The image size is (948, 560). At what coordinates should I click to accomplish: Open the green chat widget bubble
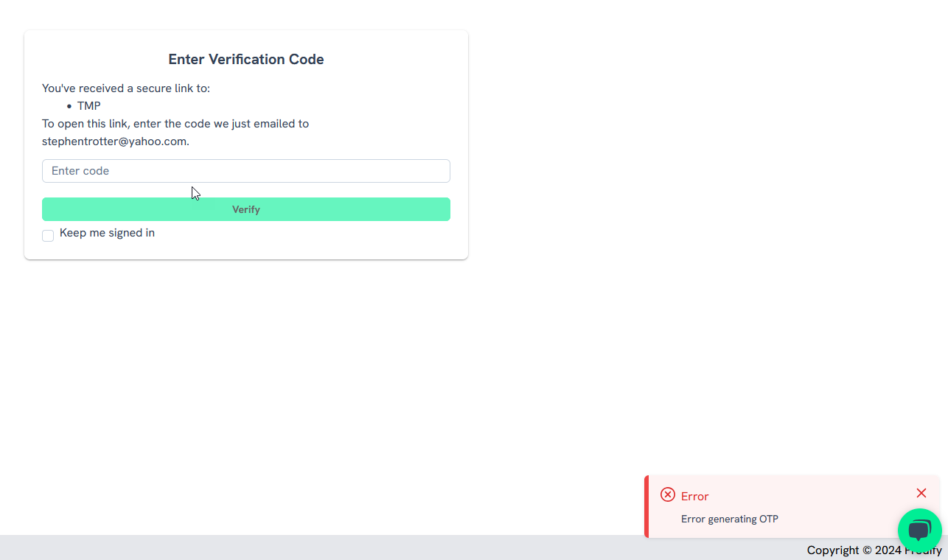pos(919,530)
